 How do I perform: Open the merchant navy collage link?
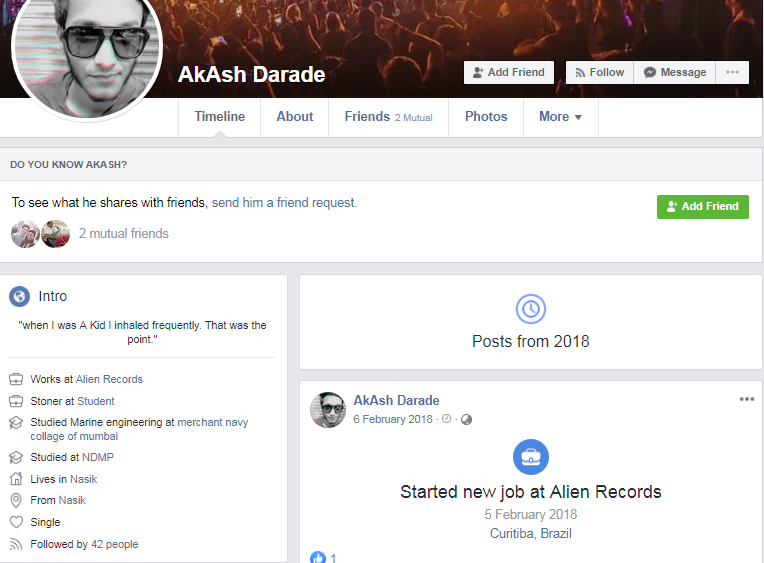click(x=213, y=422)
